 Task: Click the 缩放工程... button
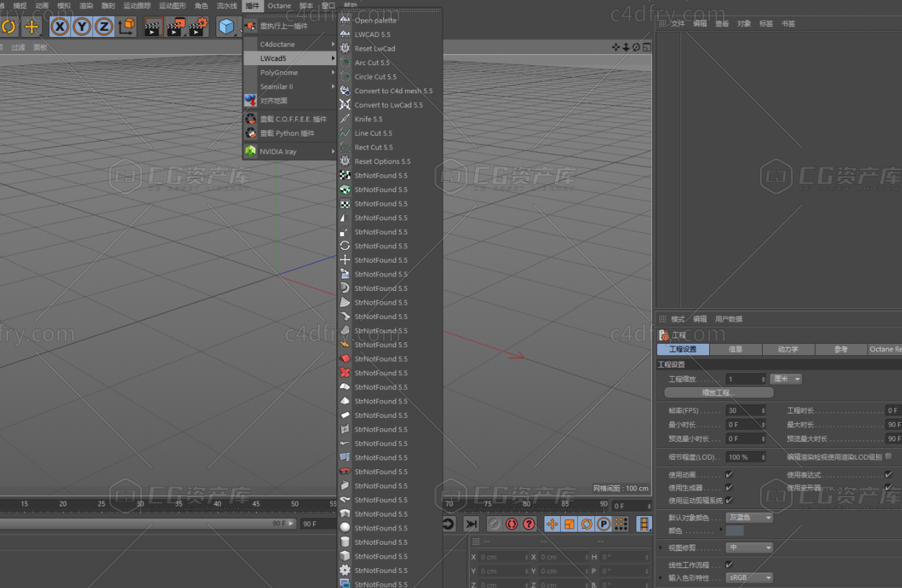click(x=719, y=392)
